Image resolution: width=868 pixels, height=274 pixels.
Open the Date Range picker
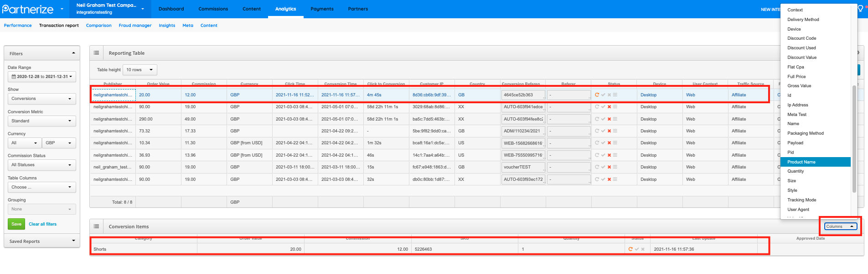(x=41, y=77)
